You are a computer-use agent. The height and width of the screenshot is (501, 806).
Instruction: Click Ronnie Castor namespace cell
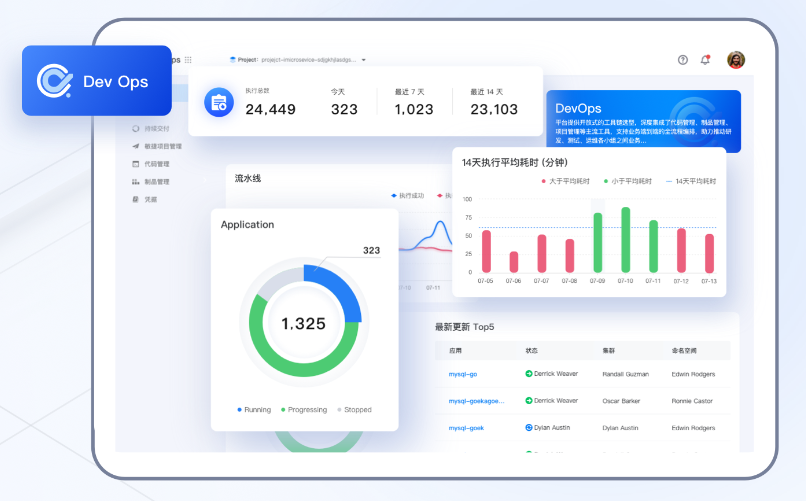(692, 401)
